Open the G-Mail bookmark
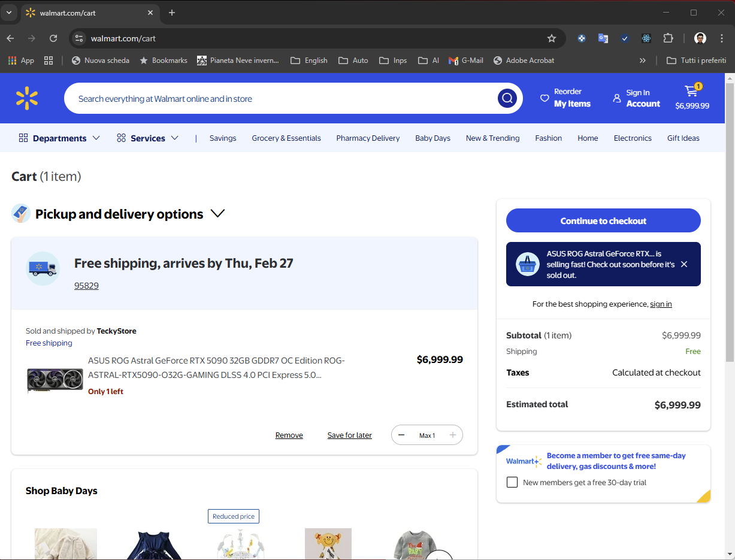Screen dimensions: 735x560 pyautogui.click(x=465, y=60)
